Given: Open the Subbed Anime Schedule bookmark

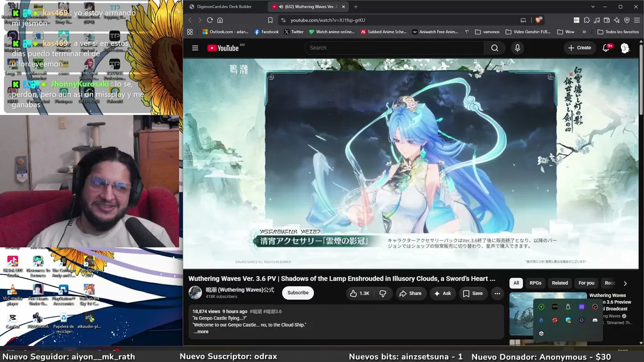Looking at the screenshot, I should [383, 32].
